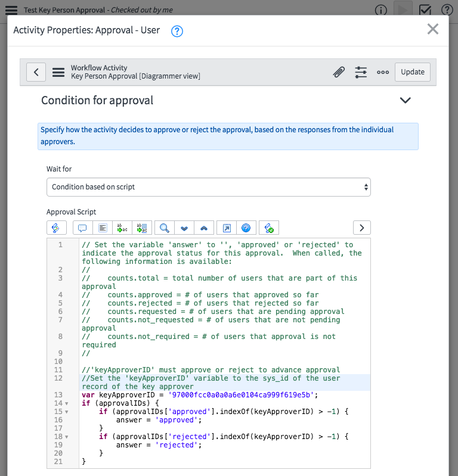Open the Workflow Activity hamburger context menu
Image resolution: width=458 pixels, height=476 pixels.
click(58, 72)
